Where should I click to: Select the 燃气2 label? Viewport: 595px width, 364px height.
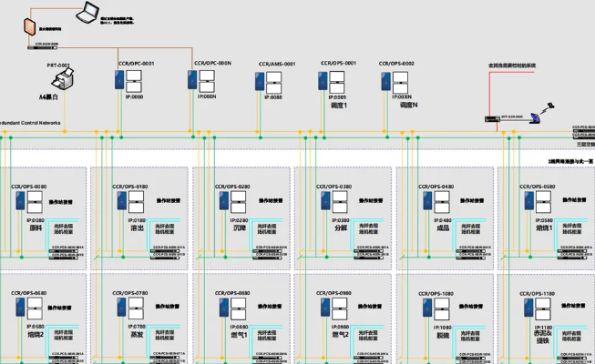pyautogui.click(x=341, y=335)
